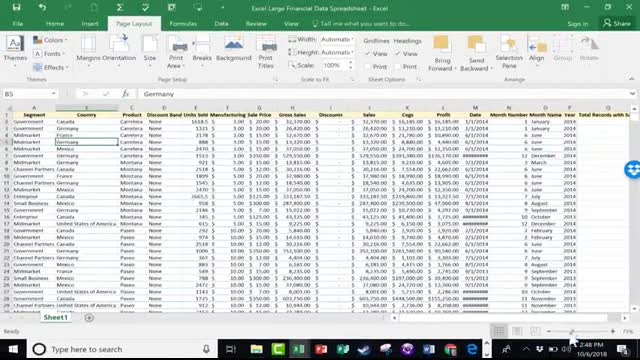Screen dimensions: 640x360
Task: Switch to Page Break Preview in status bar
Action: coord(535,331)
